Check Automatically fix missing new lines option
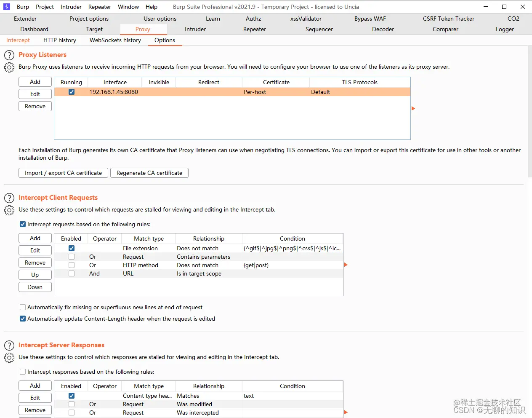 tap(23, 307)
